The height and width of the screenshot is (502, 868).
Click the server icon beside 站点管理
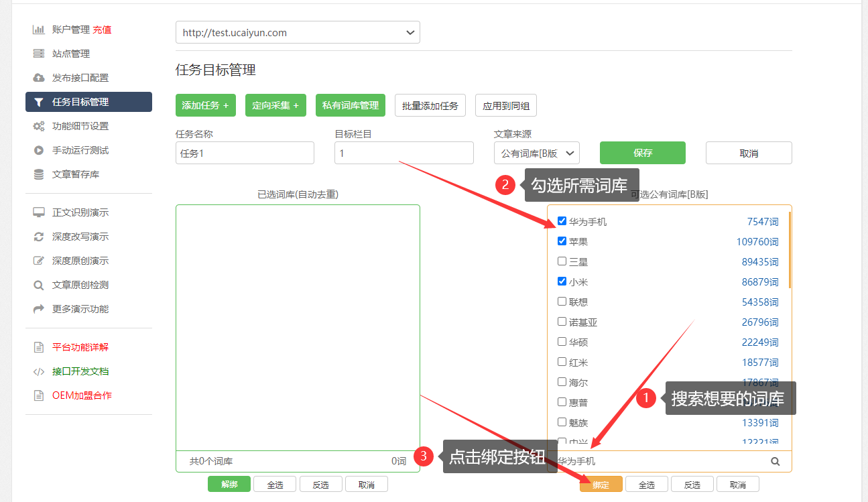coord(39,54)
